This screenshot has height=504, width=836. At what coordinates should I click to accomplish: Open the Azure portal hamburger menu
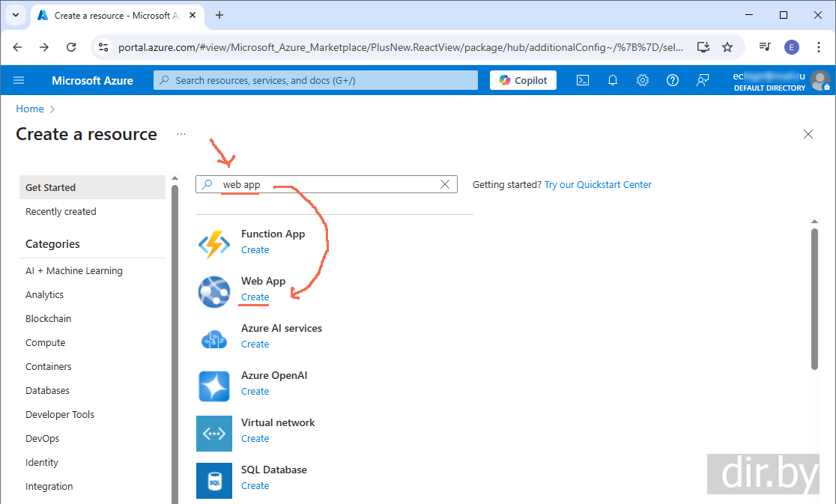(x=19, y=80)
